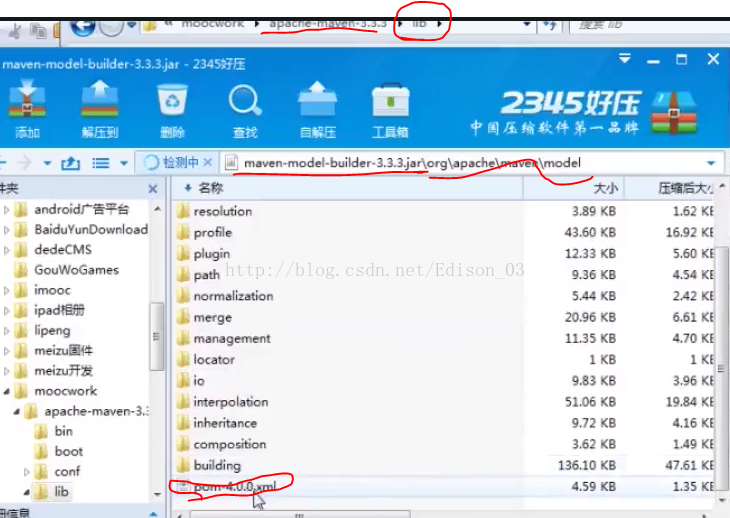Collapse the apache-maven tree node
The width and height of the screenshot is (730, 518).
pyautogui.click(x=16, y=411)
